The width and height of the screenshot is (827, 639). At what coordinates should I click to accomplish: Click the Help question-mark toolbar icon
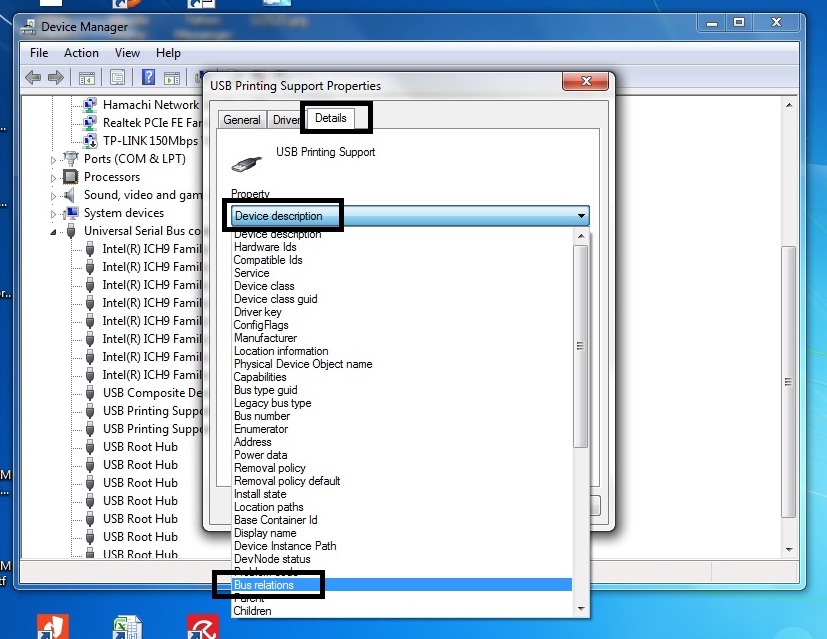148,78
